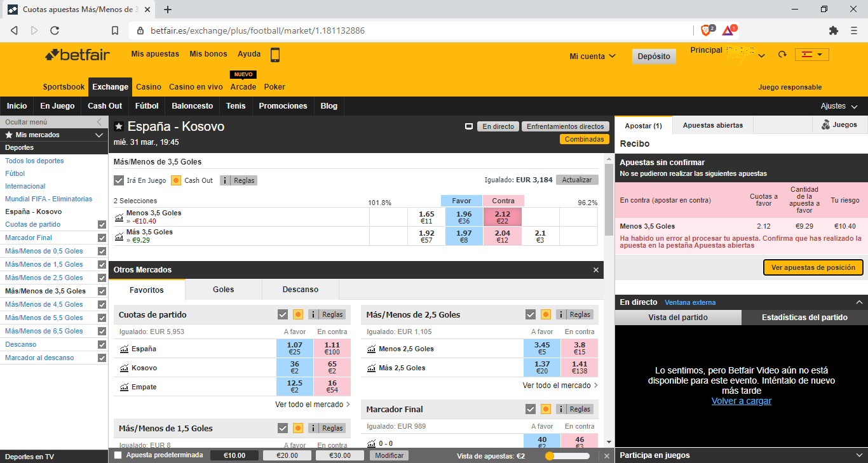The width and height of the screenshot is (868, 463).
Task: Open graph icon for Menos 3,5 Goles
Action: [x=119, y=217]
